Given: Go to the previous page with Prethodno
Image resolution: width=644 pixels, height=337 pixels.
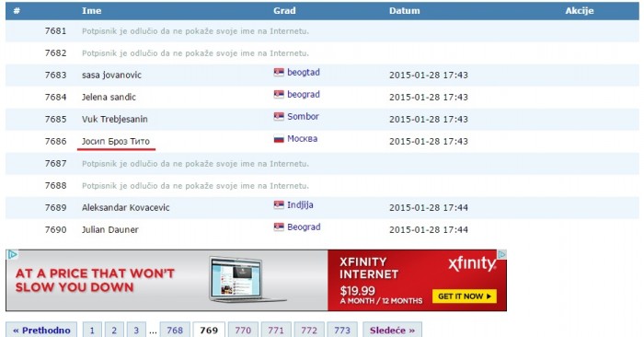Looking at the screenshot, I should click(x=41, y=331).
